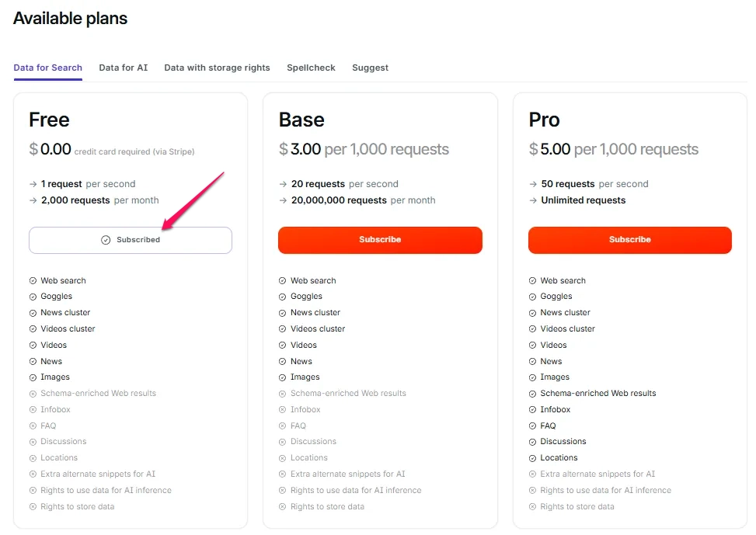
Task: Click the Locations check icon in Pro plan
Action: point(532,458)
